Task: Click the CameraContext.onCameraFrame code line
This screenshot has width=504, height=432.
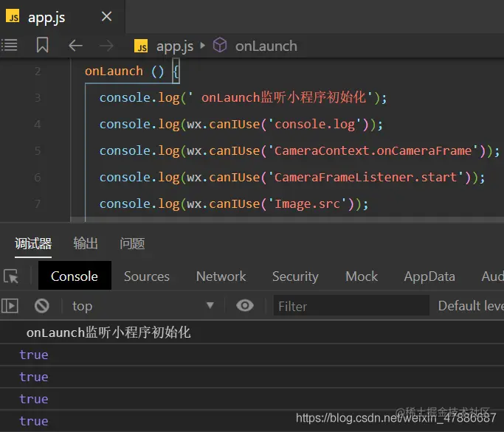Action: click(x=300, y=151)
